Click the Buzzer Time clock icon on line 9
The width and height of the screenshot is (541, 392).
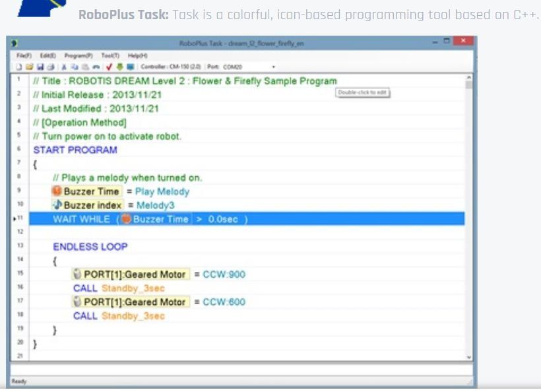coord(57,191)
